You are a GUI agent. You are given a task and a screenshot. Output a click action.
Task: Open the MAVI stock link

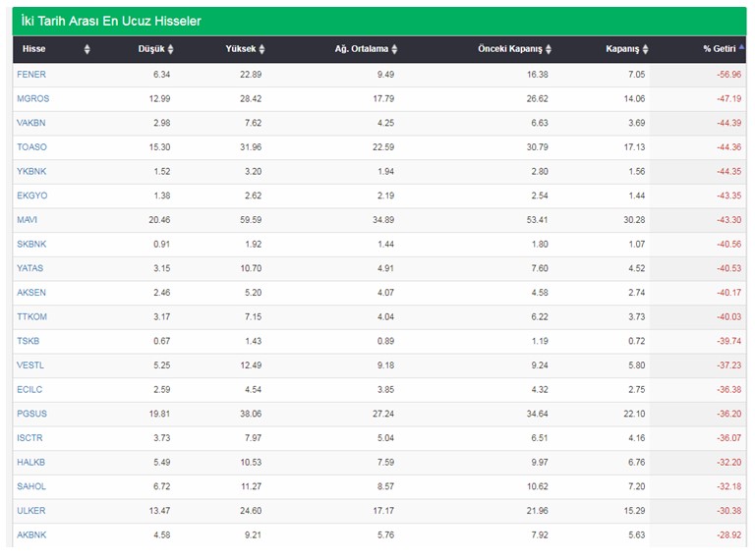click(27, 220)
